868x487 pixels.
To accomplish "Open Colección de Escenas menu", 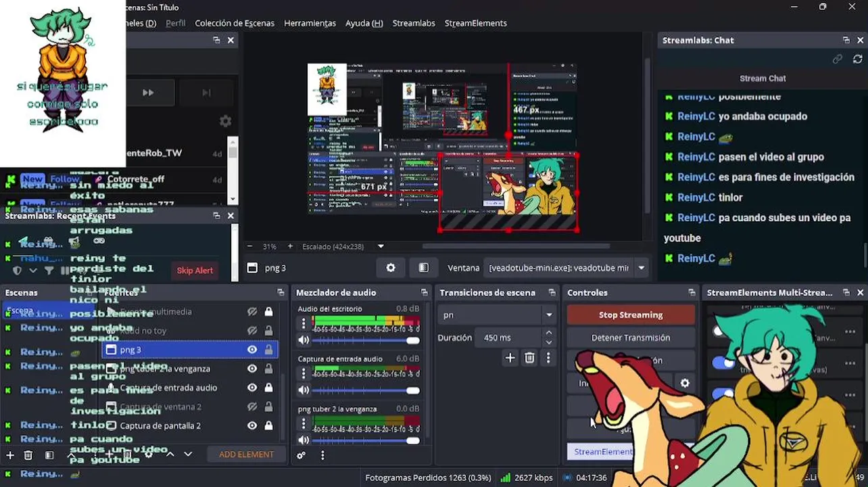I will 235,23.
